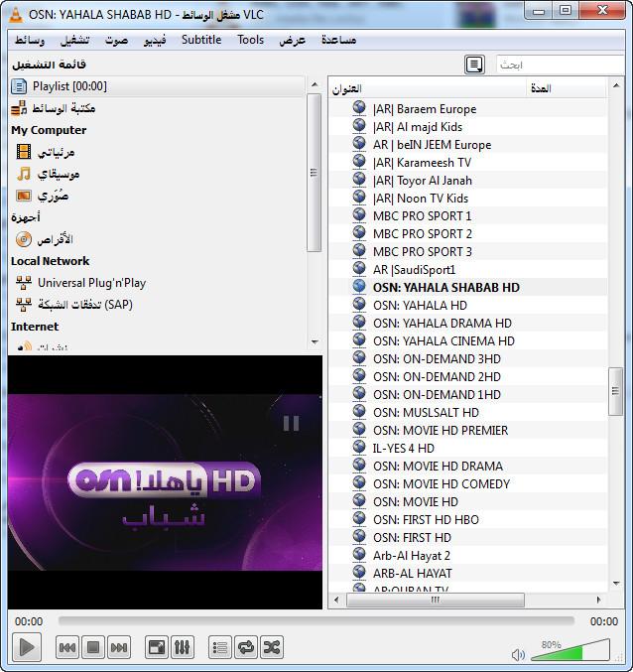The width and height of the screenshot is (633, 672).
Task: Open extended settings equalizer button
Action: pyautogui.click(x=182, y=647)
